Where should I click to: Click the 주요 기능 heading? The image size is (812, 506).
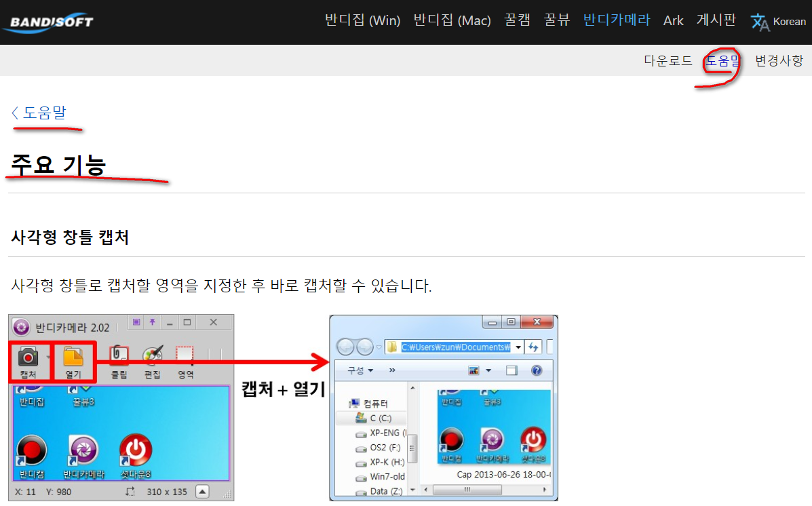tap(58, 165)
